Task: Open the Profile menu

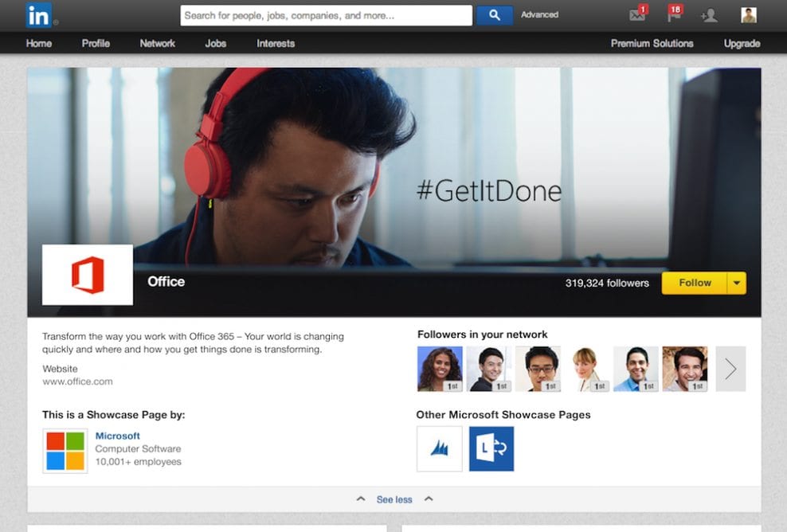Action: click(x=96, y=44)
